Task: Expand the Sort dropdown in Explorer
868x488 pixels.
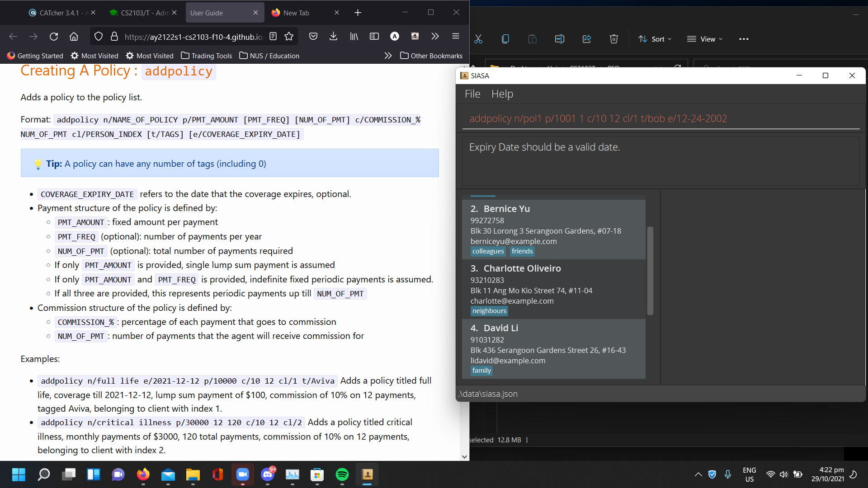Action: tap(655, 39)
